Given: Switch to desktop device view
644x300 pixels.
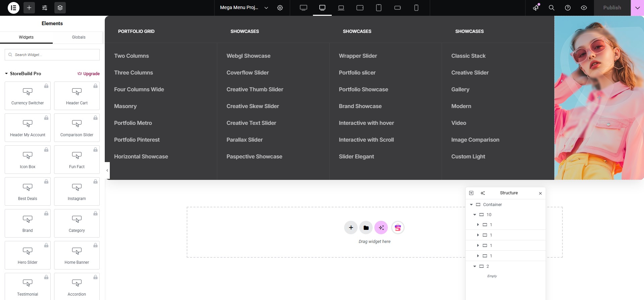Looking at the screenshot, I should coord(304,8).
